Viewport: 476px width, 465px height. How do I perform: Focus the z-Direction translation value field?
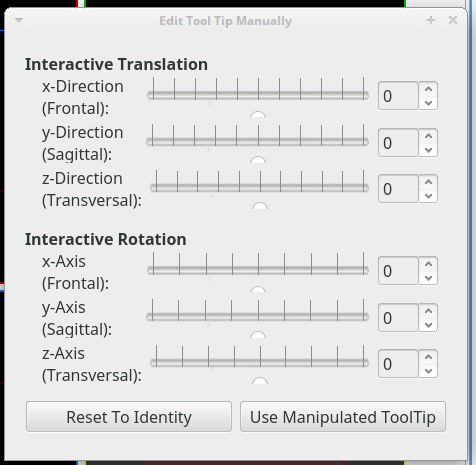point(398,189)
